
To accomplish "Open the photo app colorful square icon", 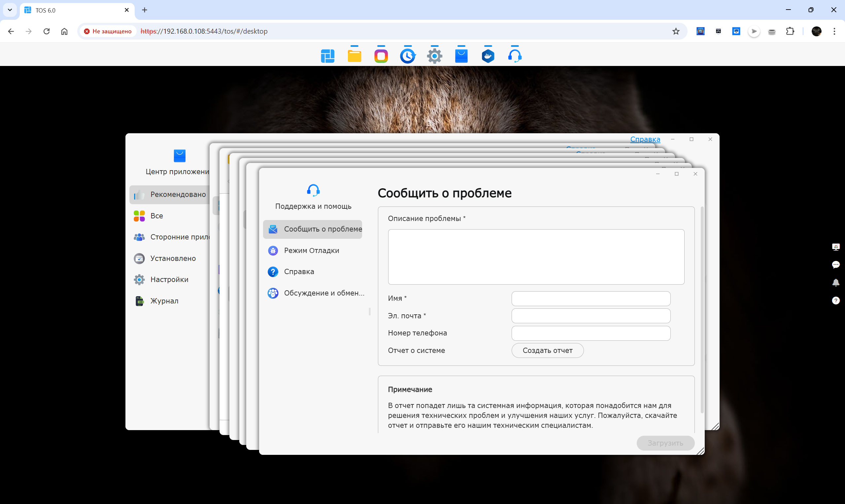I will [x=381, y=56].
